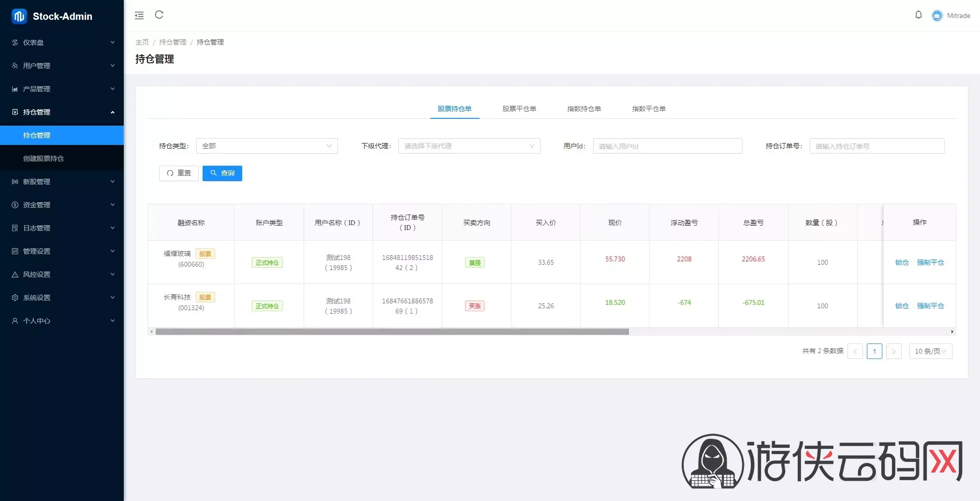Switch to the 股票平仓单 tab
The image size is (980, 501).
click(x=519, y=109)
